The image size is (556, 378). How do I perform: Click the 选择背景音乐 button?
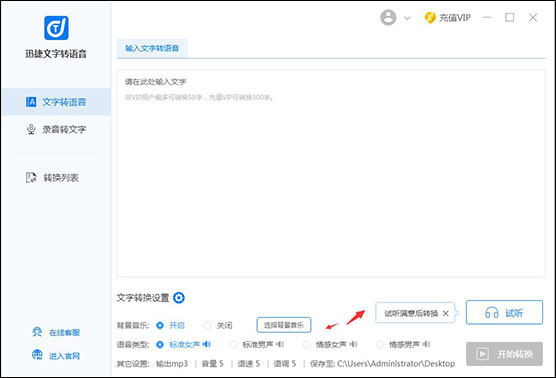click(x=284, y=325)
